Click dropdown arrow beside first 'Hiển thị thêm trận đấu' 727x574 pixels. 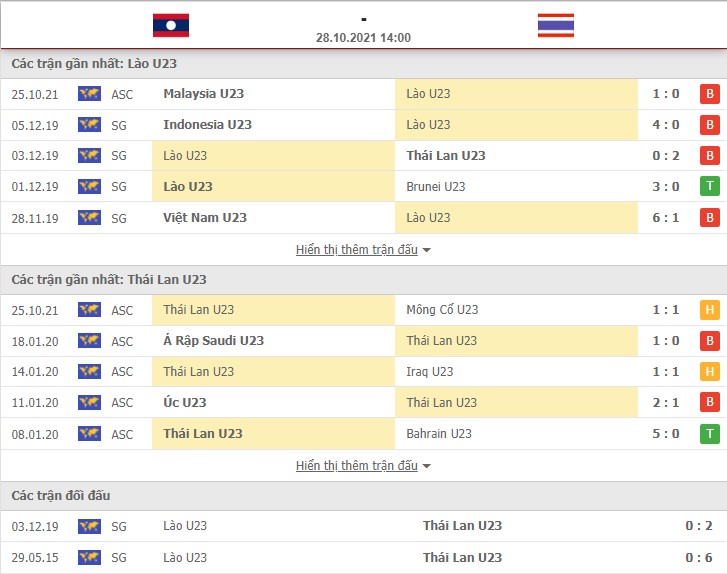pos(427,250)
